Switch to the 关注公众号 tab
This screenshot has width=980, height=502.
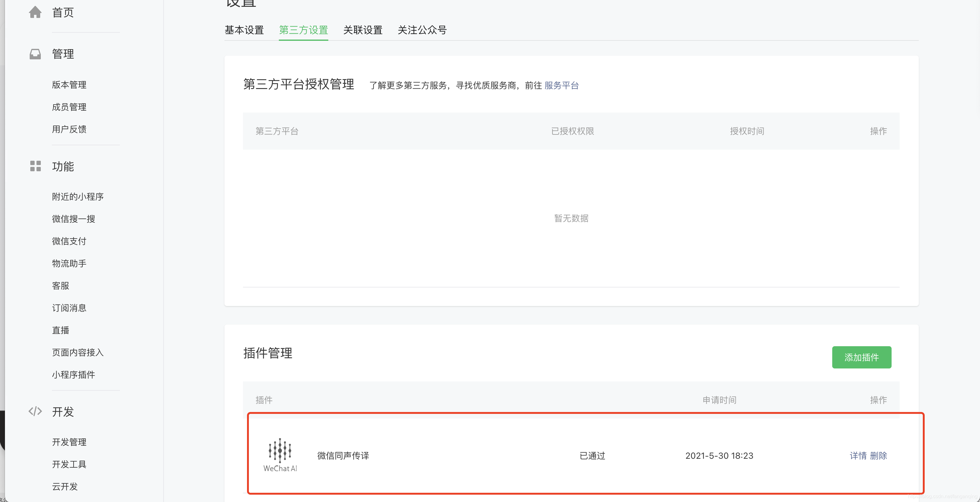(x=422, y=30)
